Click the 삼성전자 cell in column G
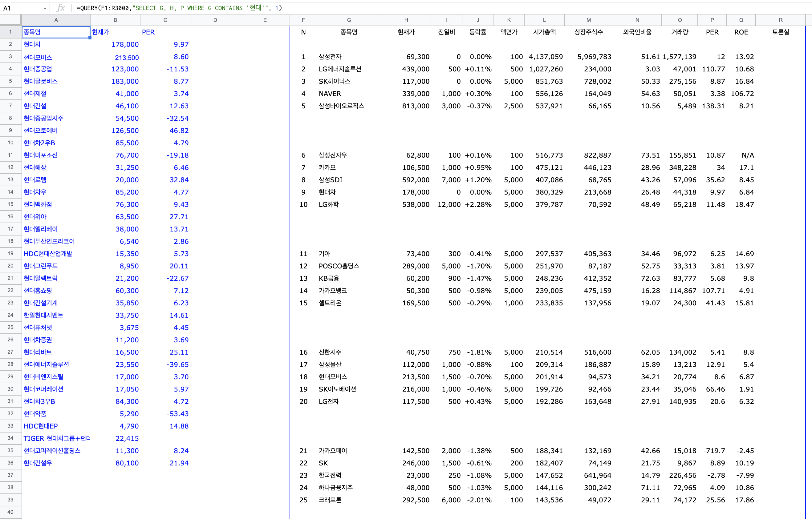Viewport: 812px width, 519px height. click(330, 57)
